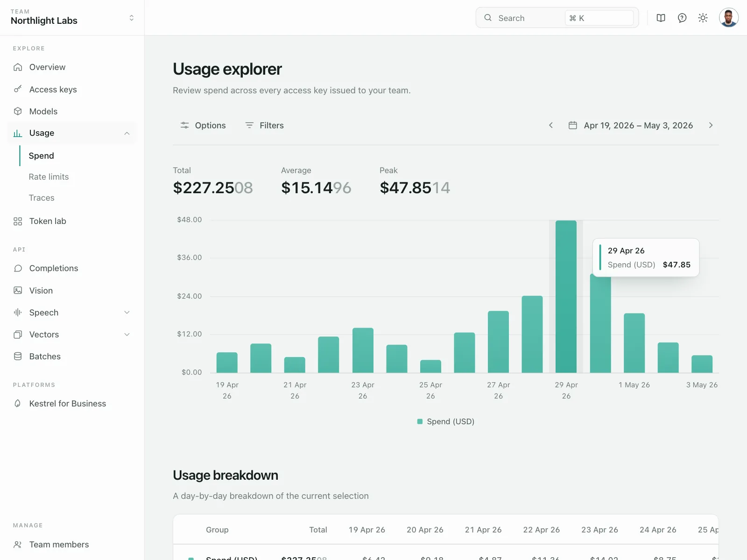Click the Group column header
The width and height of the screenshot is (747, 560).
pos(217,530)
